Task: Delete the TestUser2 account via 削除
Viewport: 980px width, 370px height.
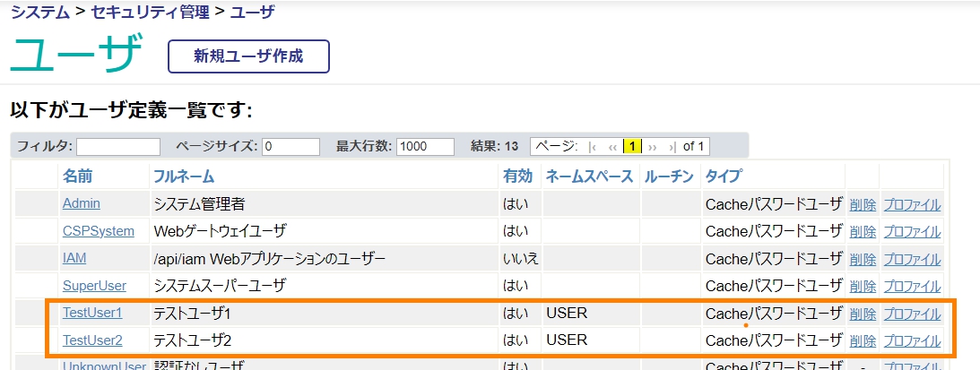Action: tap(863, 341)
